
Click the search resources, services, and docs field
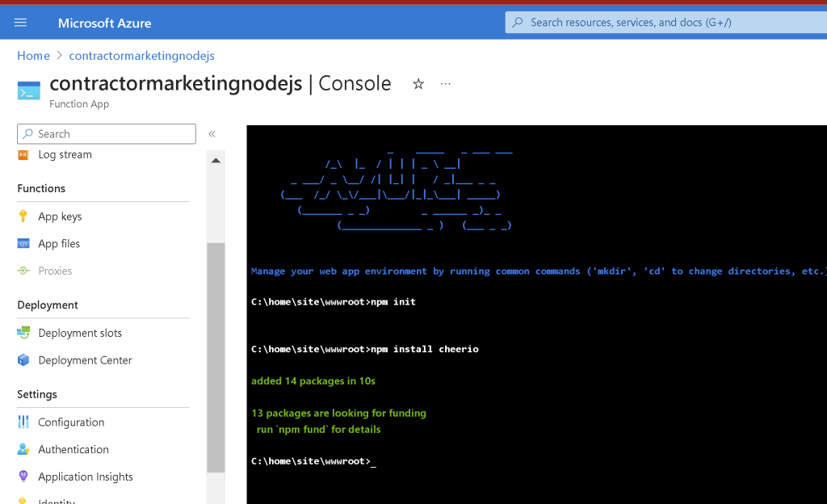coord(665,22)
